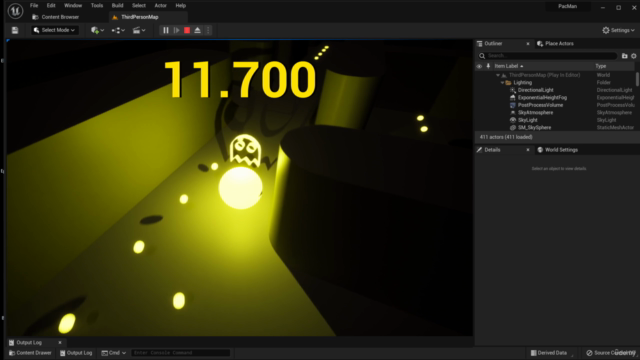Click the 411 actors status text
Viewport: 640px width, 360px height.
click(506, 137)
